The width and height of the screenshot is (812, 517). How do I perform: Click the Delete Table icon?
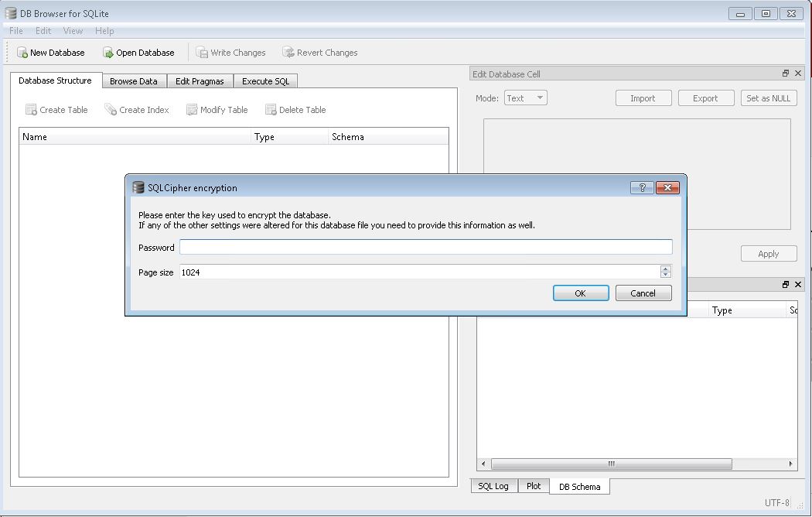[271, 109]
